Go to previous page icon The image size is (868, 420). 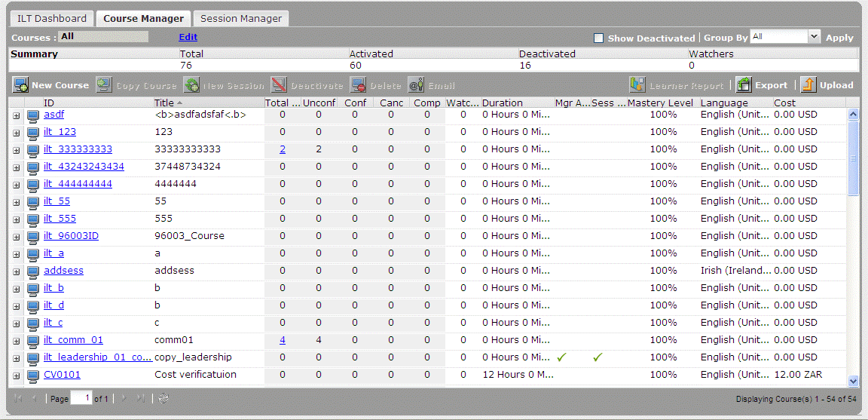pos(35,398)
